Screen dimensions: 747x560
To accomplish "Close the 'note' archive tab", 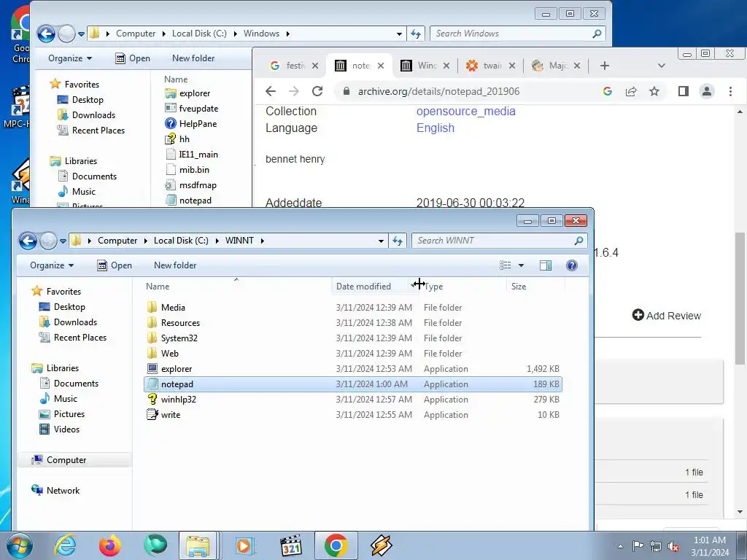I will 381,66.
